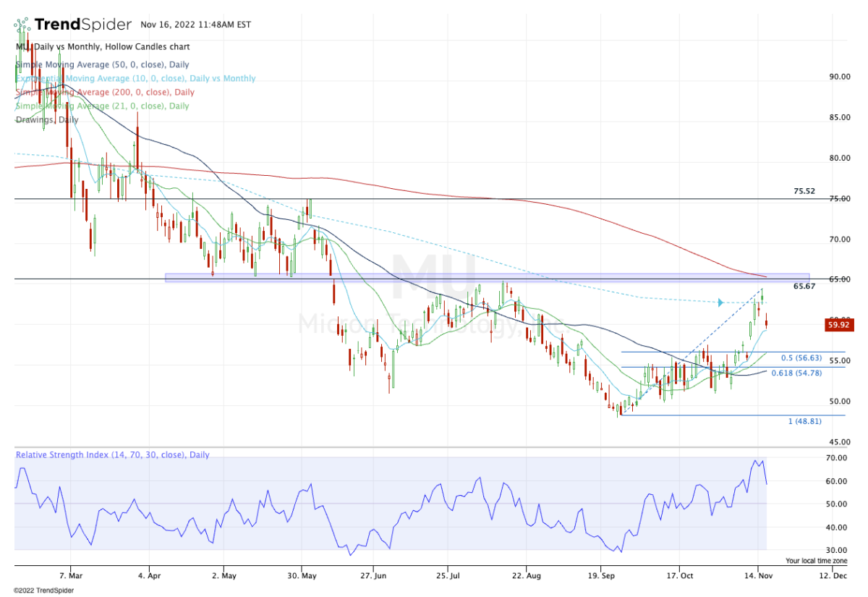
Task: Open the MU Daily vs Monthly chart title
Action: (x=101, y=46)
